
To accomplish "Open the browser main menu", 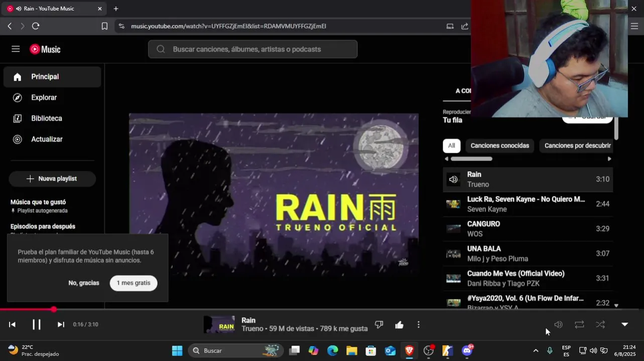I will (x=634, y=26).
